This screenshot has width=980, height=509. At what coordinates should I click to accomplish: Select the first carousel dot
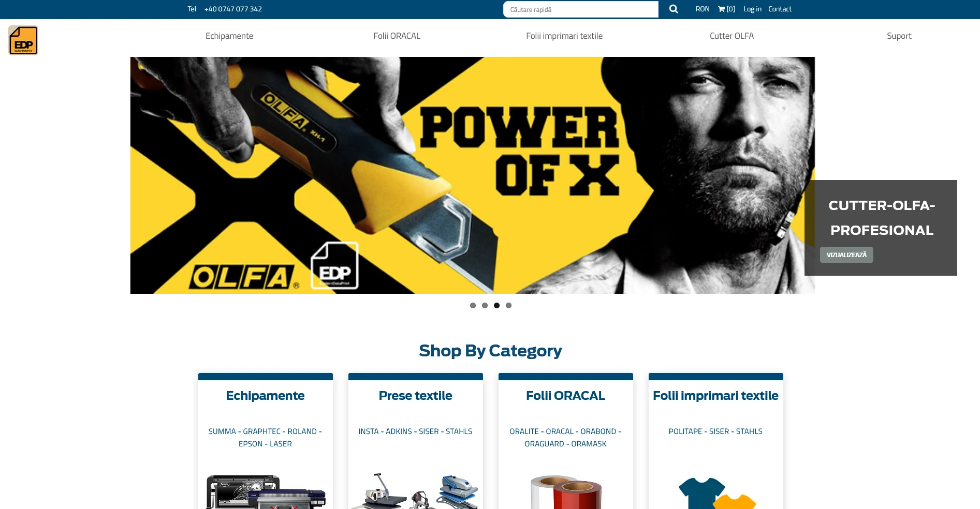[x=473, y=306]
